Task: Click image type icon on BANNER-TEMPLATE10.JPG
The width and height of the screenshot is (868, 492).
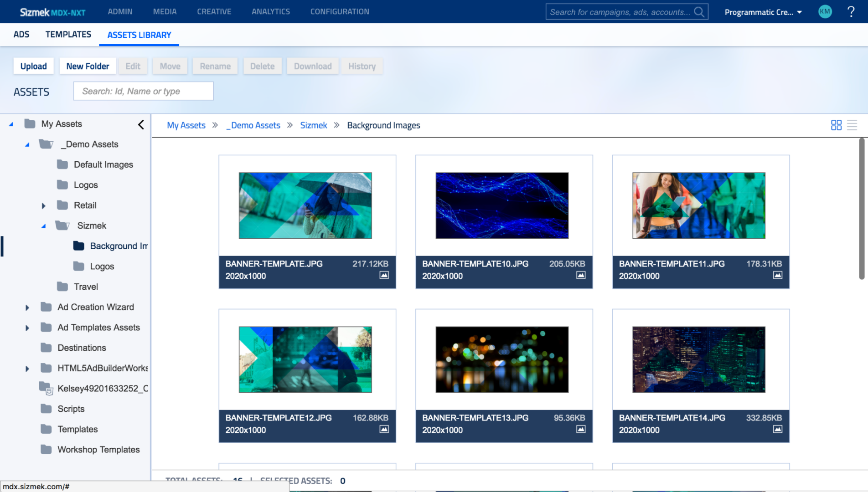Action: [x=581, y=275]
